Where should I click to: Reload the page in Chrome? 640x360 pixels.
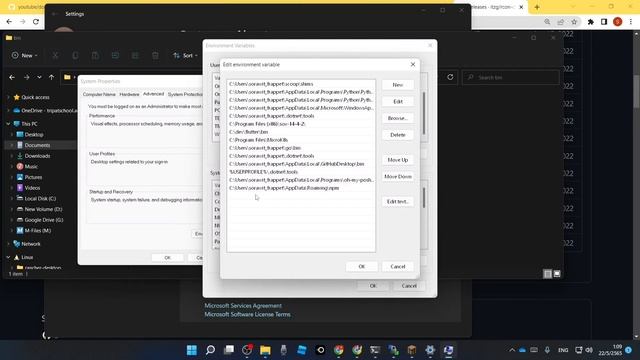pyautogui.click(x=36, y=22)
